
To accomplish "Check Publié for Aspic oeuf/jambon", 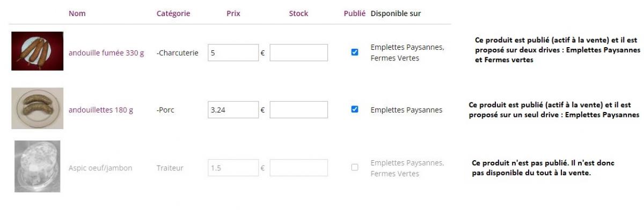I will (354, 168).
